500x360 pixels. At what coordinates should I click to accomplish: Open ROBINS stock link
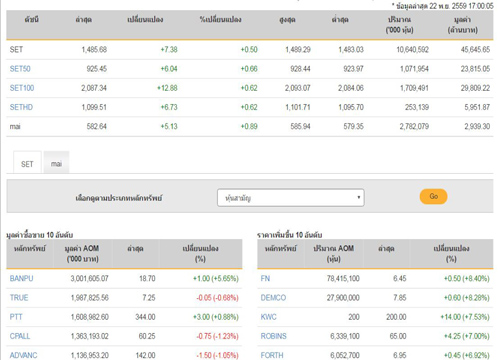click(274, 336)
